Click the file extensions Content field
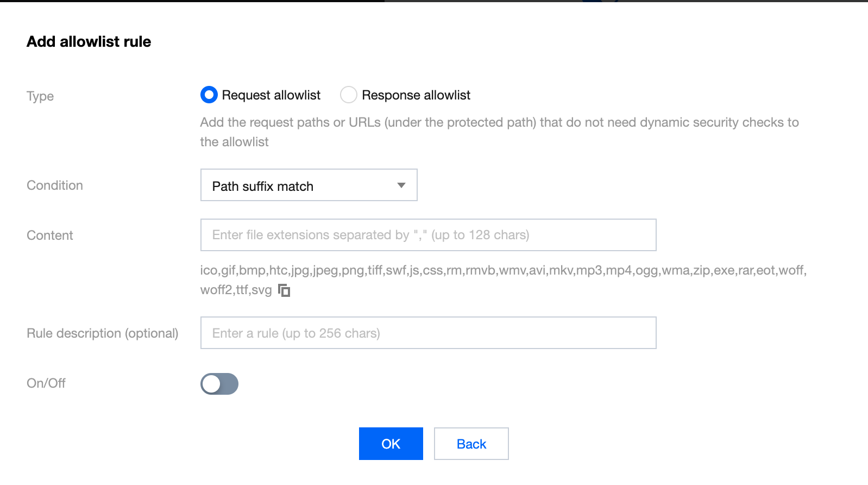The width and height of the screenshot is (868, 485). coord(428,235)
